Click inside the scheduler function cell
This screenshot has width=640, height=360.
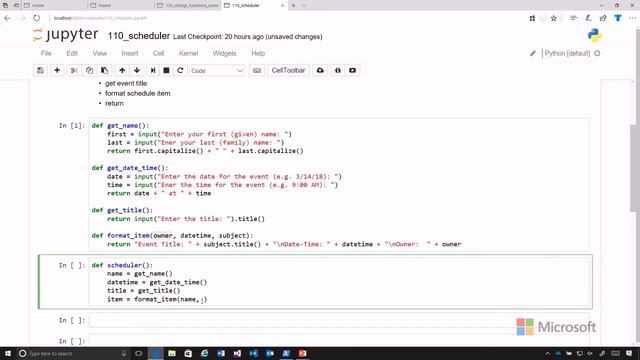(340, 282)
